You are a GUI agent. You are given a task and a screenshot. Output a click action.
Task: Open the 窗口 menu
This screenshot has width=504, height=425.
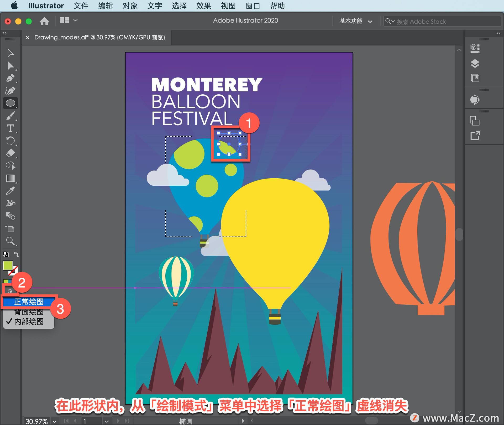[253, 6]
